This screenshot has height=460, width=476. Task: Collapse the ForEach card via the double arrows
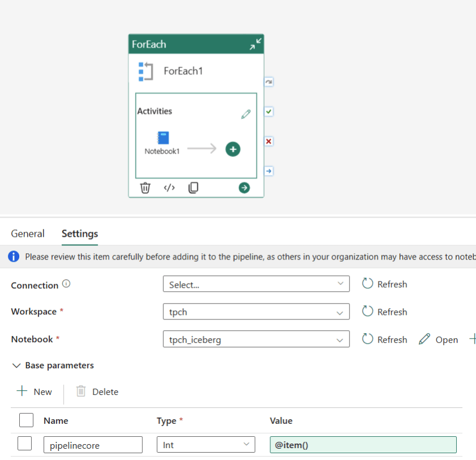coord(256,44)
